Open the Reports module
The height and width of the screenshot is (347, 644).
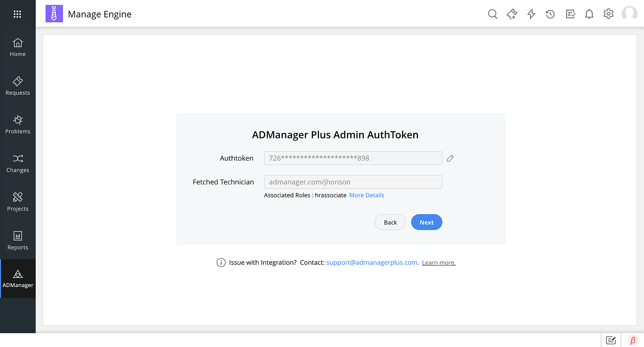(18, 241)
